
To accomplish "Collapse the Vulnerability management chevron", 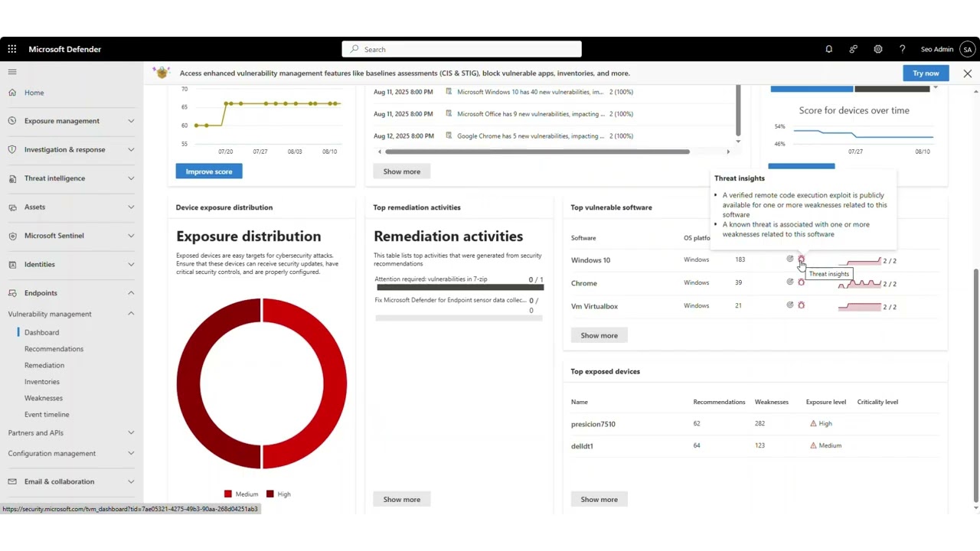I will pos(131,314).
